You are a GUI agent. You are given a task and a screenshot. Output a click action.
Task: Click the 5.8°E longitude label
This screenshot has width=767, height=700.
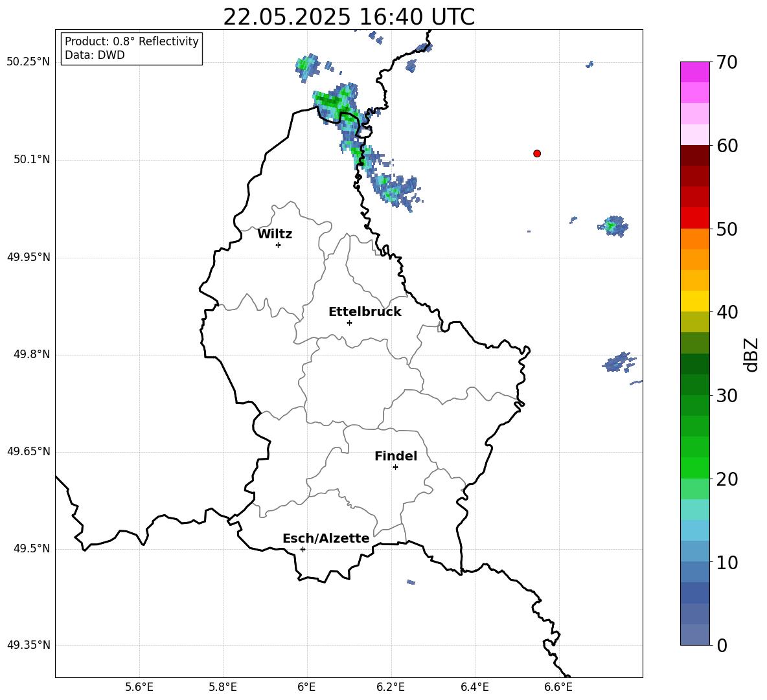point(223,687)
